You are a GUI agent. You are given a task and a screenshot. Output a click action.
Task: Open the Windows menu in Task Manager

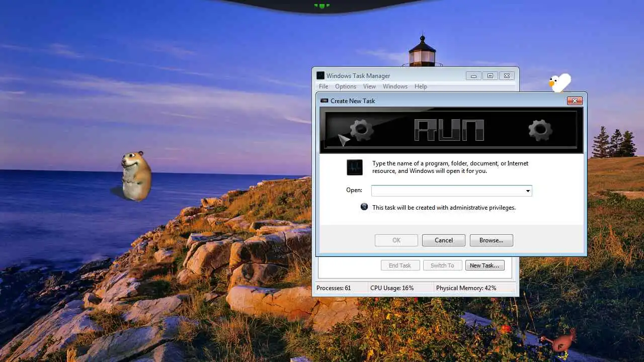tap(395, 86)
